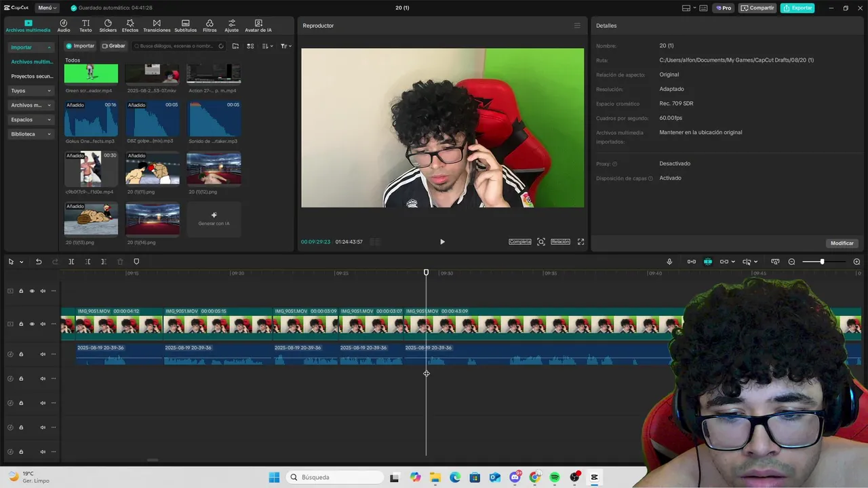The width and height of the screenshot is (868, 488).
Task: Click the record voiceover microphone icon
Action: point(669,262)
